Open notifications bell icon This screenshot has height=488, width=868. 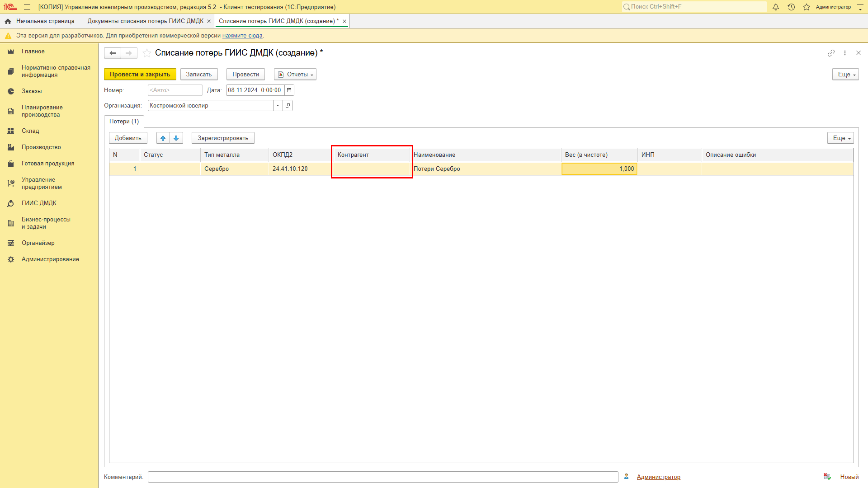[x=776, y=7]
